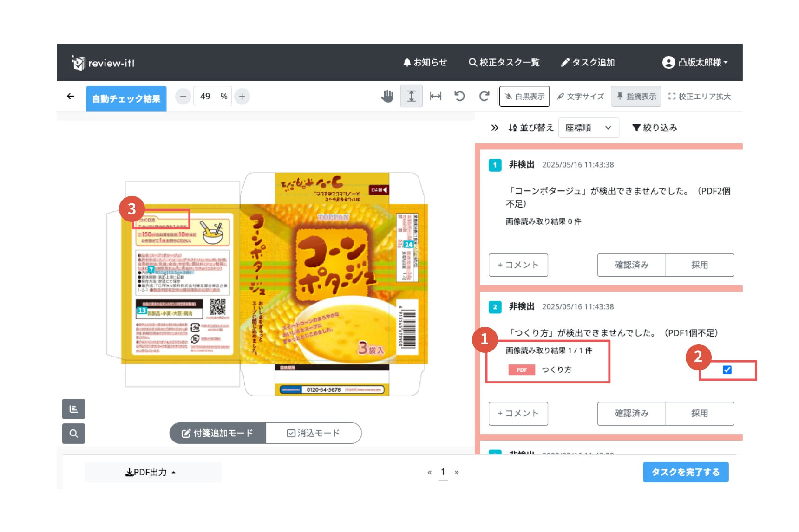The width and height of the screenshot is (799, 532).
Task: Click marker 7 on package image
Action: pos(151,270)
